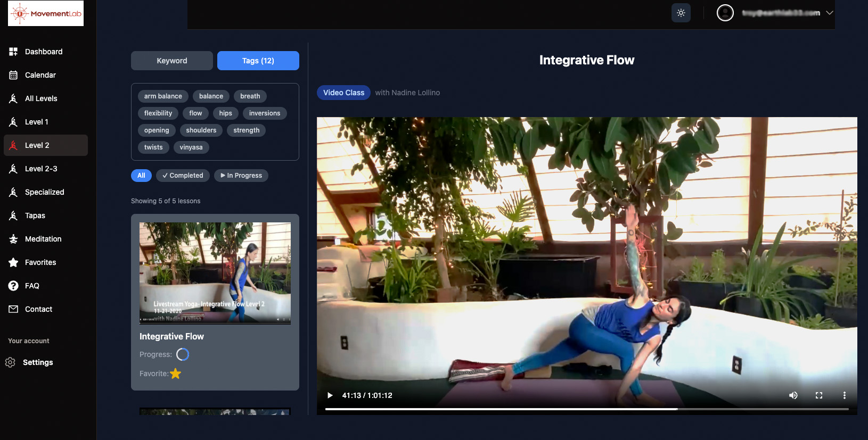
Task: Toggle the light/dark theme sun icon
Action: pos(681,13)
